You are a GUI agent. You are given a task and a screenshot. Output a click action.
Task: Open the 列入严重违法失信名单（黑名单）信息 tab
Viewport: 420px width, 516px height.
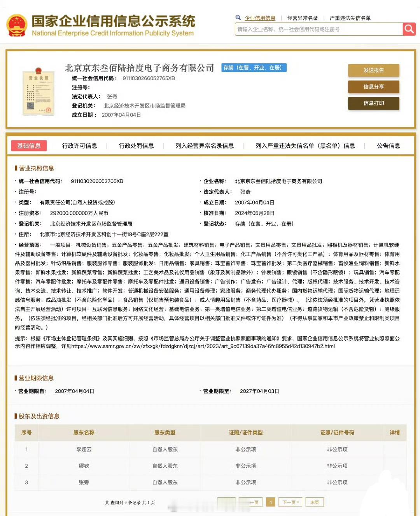coord(305,146)
